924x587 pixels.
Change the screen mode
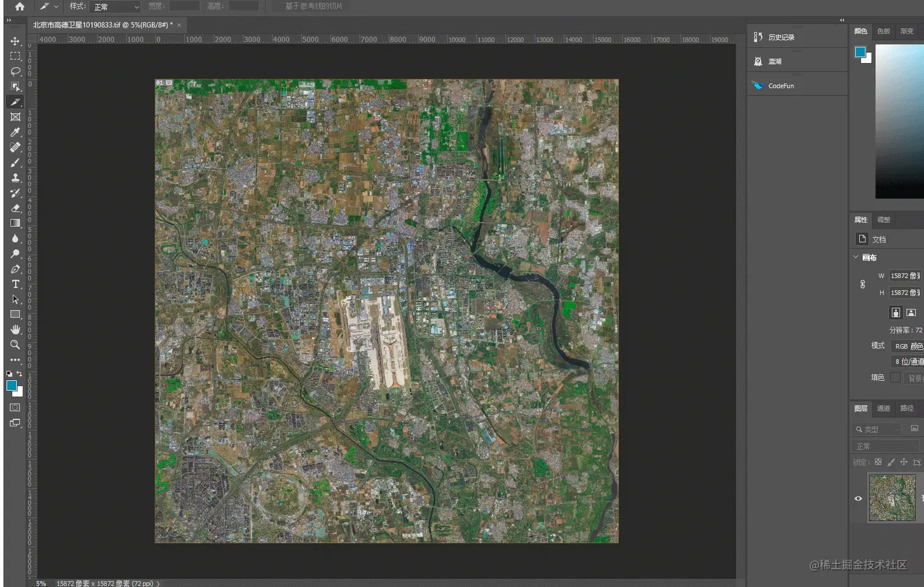coord(15,423)
